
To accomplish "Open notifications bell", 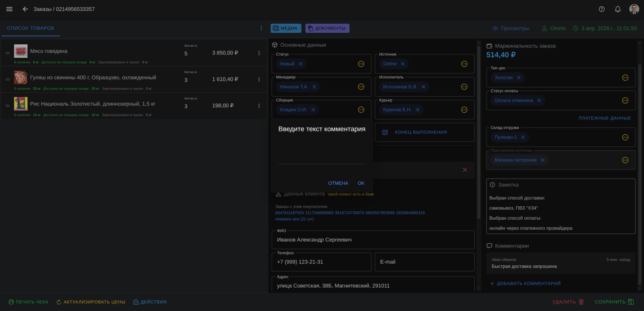I will point(618,9).
